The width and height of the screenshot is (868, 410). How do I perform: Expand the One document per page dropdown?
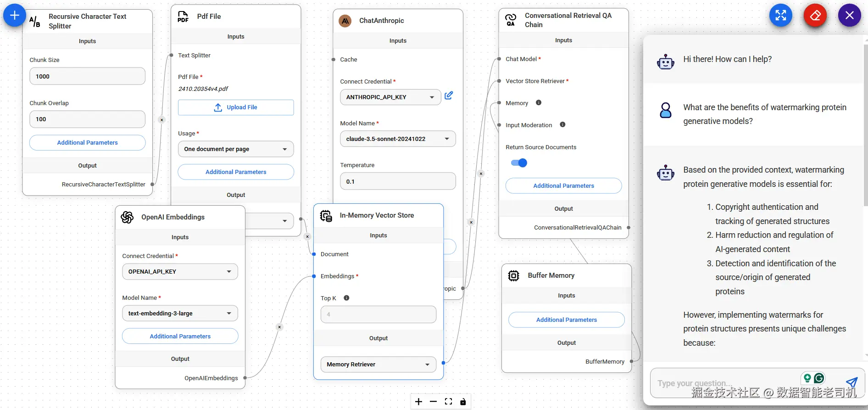236,149
